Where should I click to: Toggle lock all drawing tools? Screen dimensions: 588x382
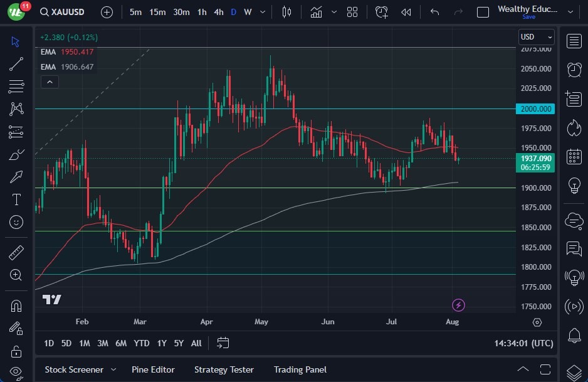pyautogui.click(x=16, y=351)
